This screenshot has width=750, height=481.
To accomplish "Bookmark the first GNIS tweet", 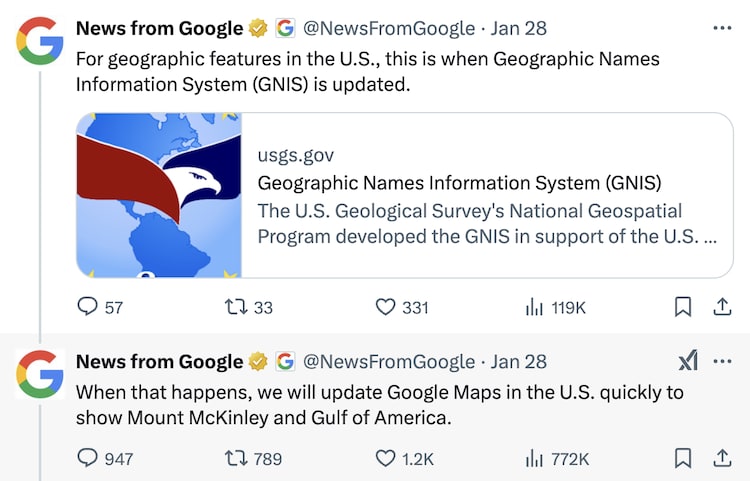I will pos(683,308).
